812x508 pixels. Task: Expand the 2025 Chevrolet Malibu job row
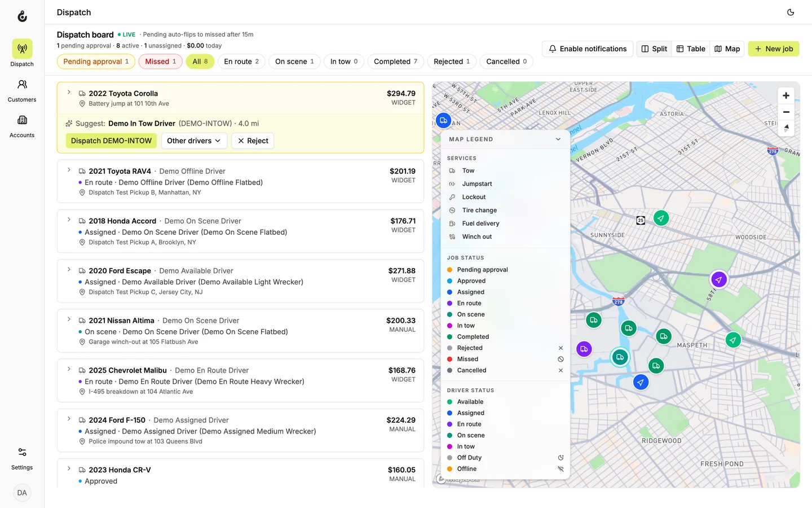(x=69, y=369)
